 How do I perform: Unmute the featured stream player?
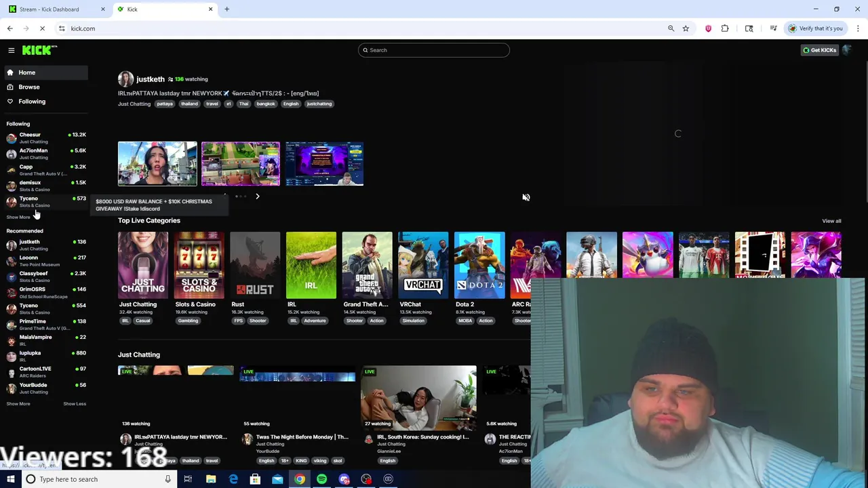[x=526, y=197]
